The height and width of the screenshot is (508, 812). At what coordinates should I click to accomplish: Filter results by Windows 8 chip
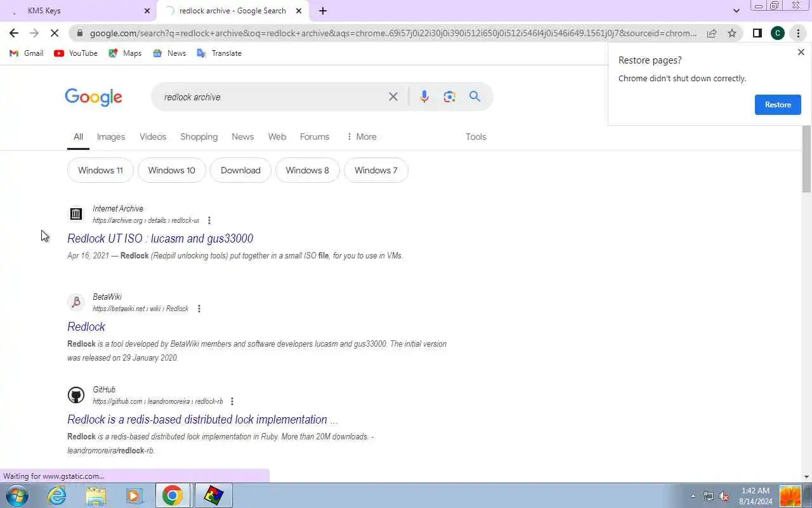tap(307, 170)
